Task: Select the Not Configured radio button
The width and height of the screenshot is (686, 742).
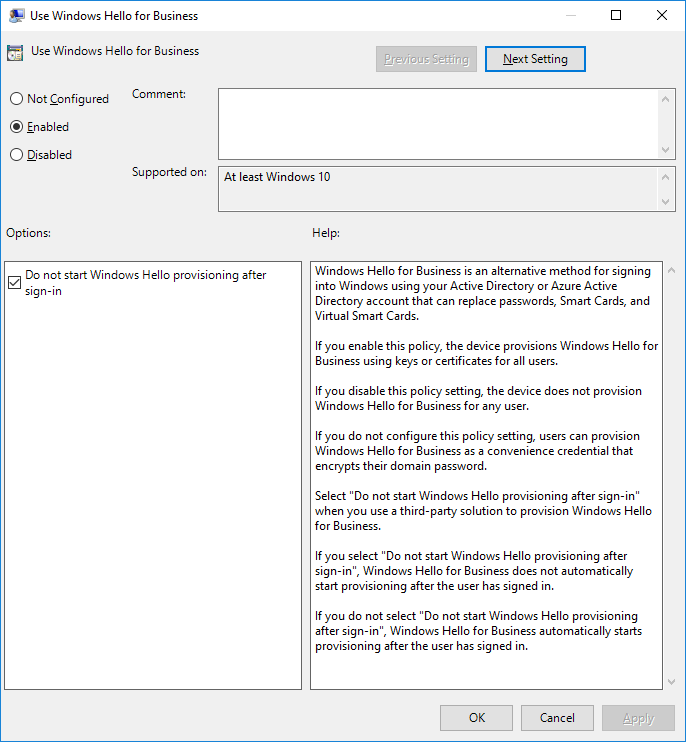Action: [x=16, y=99]
